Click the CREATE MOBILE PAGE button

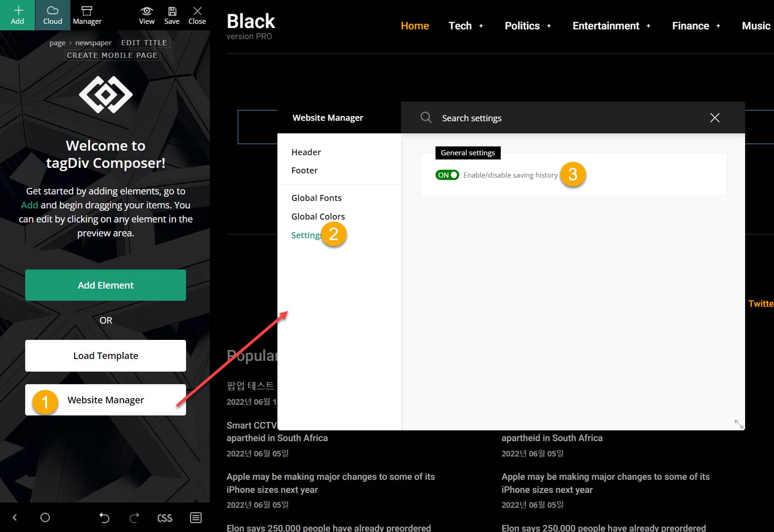(x=112, y=55)
